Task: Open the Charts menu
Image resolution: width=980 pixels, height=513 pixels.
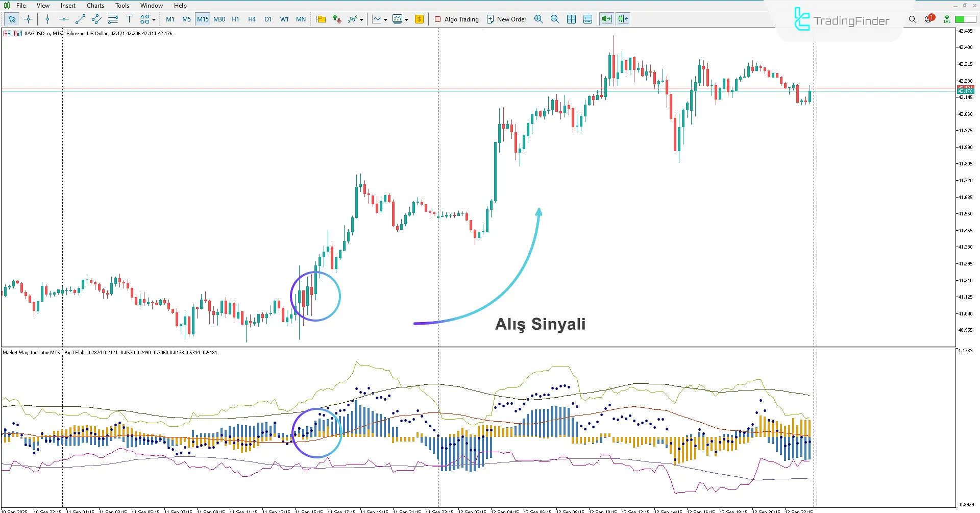Action: tap(95, 6)
